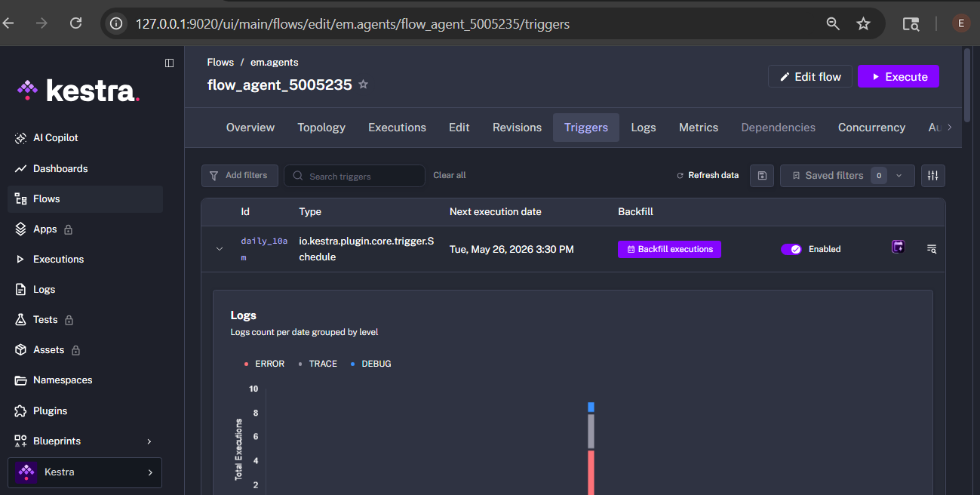This screenshot has height=495, width=980.
Task: Toggle the ERROR series in logs legend
Action: click(265, 364)
